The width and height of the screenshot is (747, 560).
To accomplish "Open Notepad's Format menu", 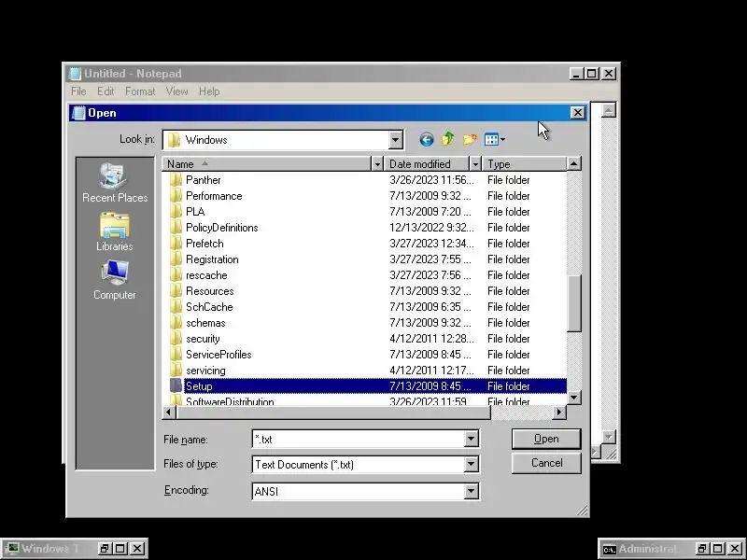I will (x=140, y=91).
